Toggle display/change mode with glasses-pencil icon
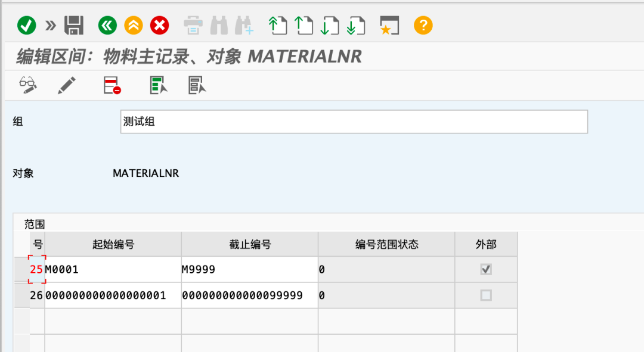Viewport: 644px width, 352px height. tap(28, 85)
